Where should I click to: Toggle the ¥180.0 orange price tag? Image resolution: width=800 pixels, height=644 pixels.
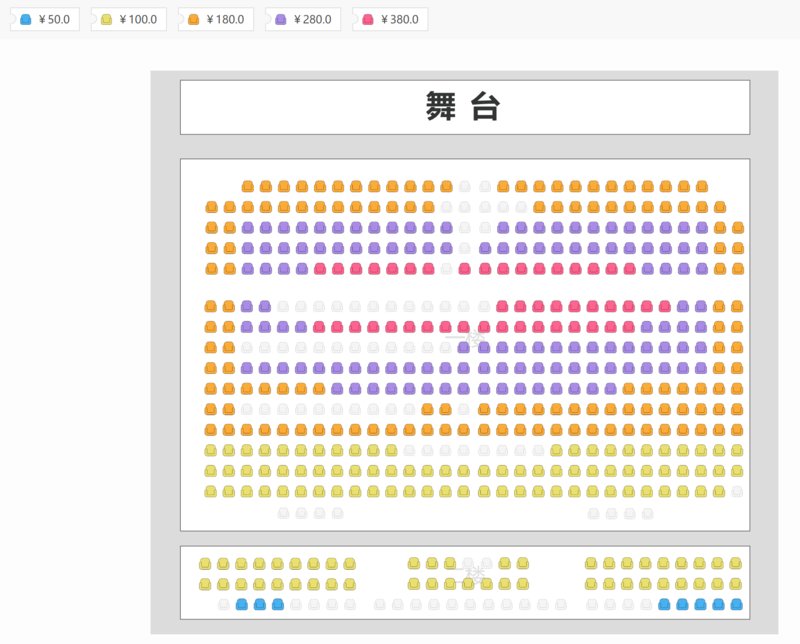(x=215, y=19)
